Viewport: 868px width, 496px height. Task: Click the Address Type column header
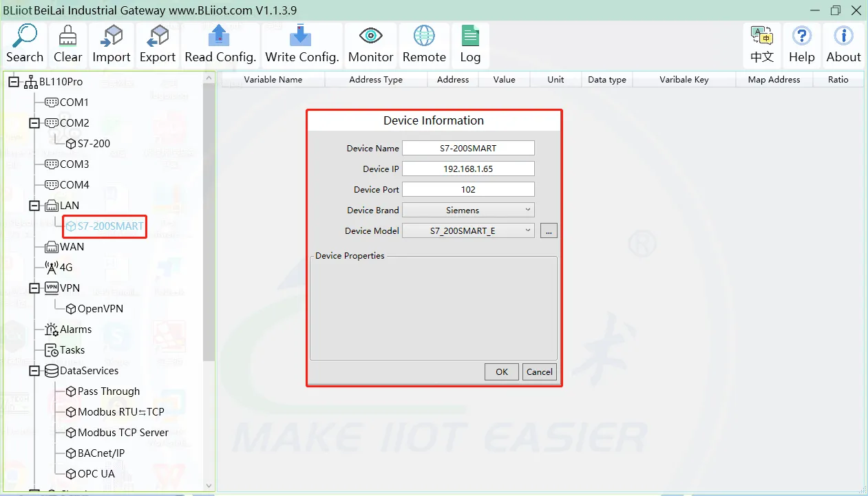(x=376, y=80)
